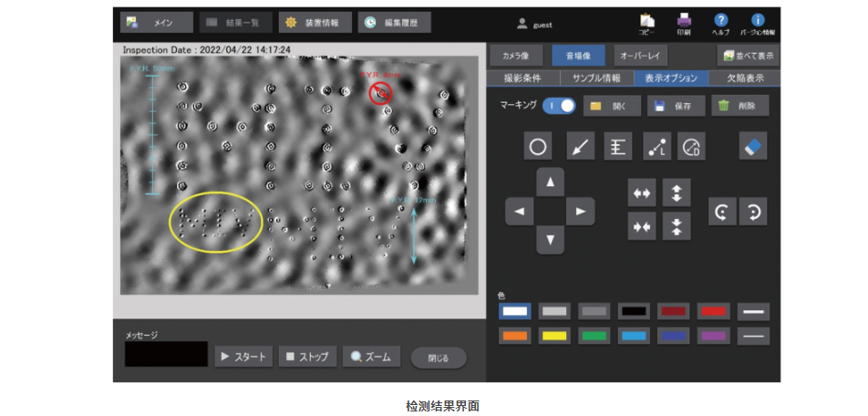Select the circle marking tool
The height and width of the screenshot is (416, 868).
tap(538, 147)
